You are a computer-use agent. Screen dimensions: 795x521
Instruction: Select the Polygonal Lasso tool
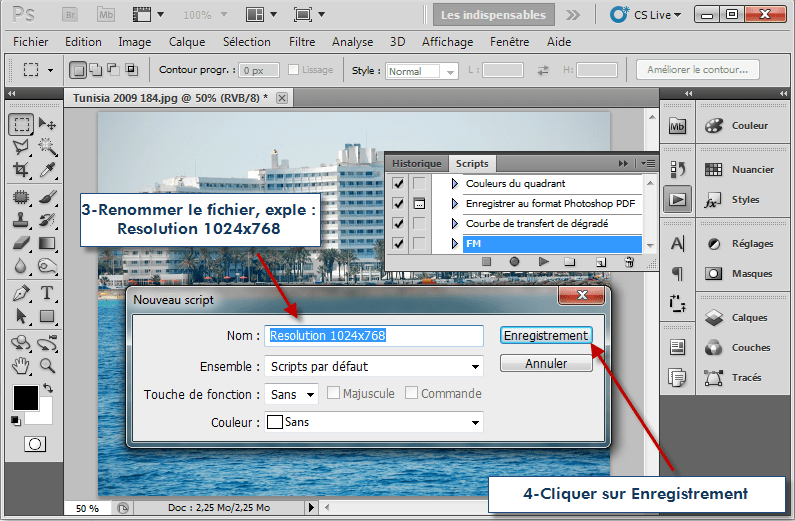(21, 147)
